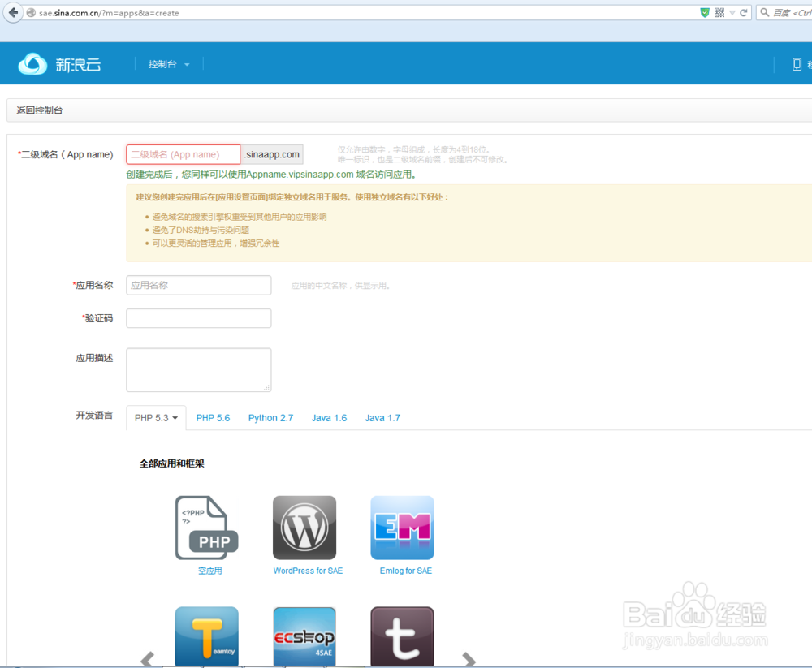Image resolution: width=812 pixels, height=668 pixels.
Task: Click the previous apps carousel arrow
Action: click(x=148, y=659)
